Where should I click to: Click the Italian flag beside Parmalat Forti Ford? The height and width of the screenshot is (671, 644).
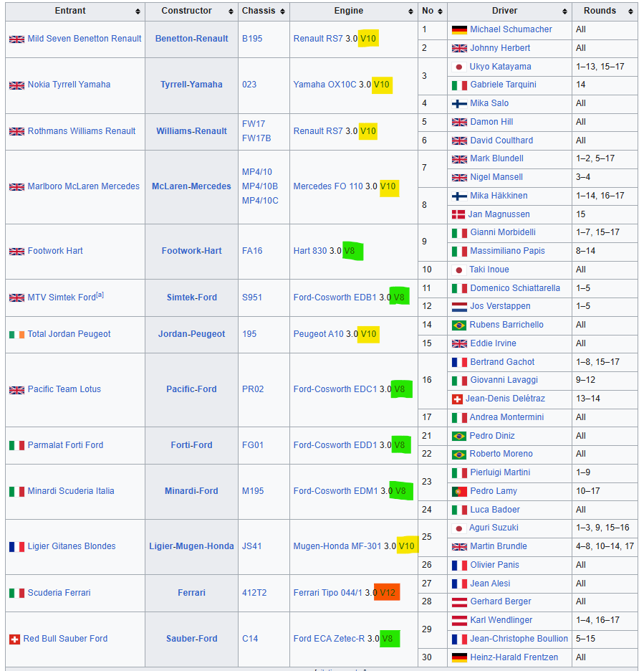pos(16,445)
